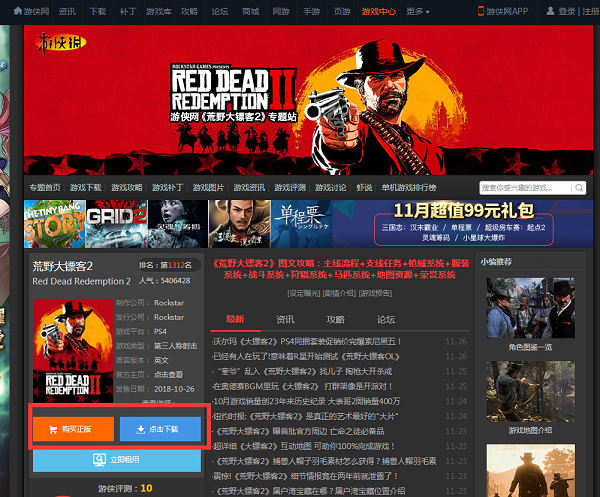This screenshot has height=497, width=600.
Task: Open the 超详细《大镖客2》互动地图 article
Action: click(303, 446)
